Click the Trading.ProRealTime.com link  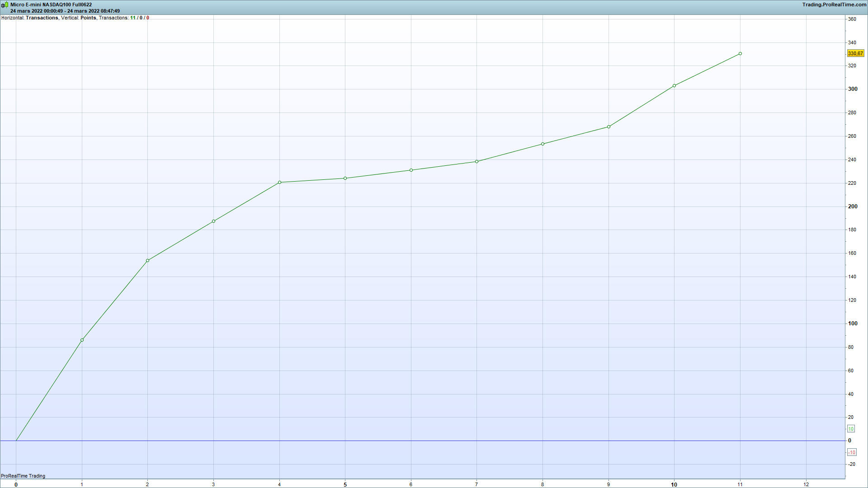click(834, 5)
